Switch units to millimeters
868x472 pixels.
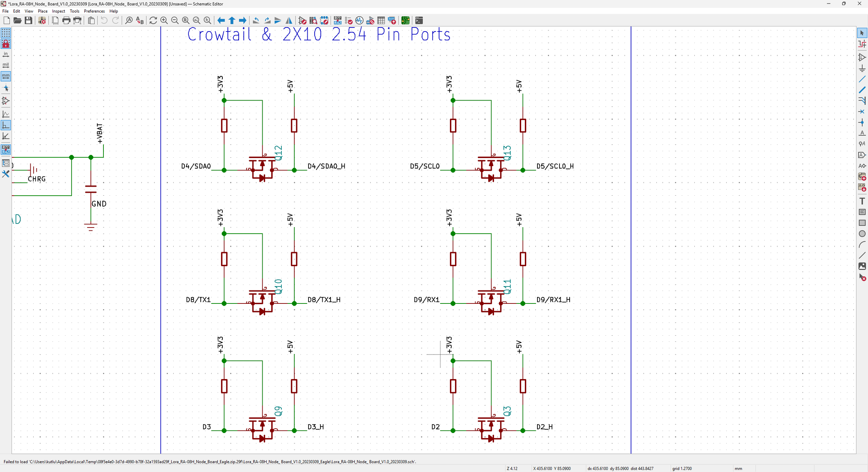pyautogui.click(x=6, y=76)
